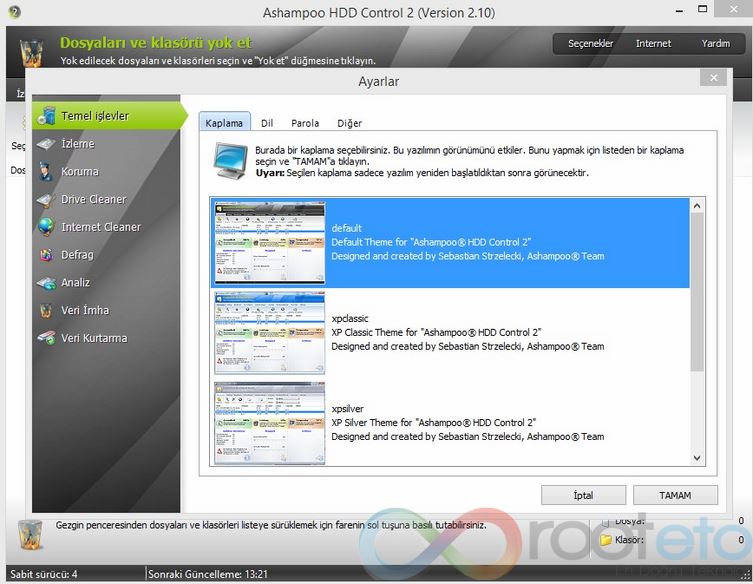Switch to the Kaplama tab
The width and height of the screenshot is (753, 584).
[x=224, y=122]
